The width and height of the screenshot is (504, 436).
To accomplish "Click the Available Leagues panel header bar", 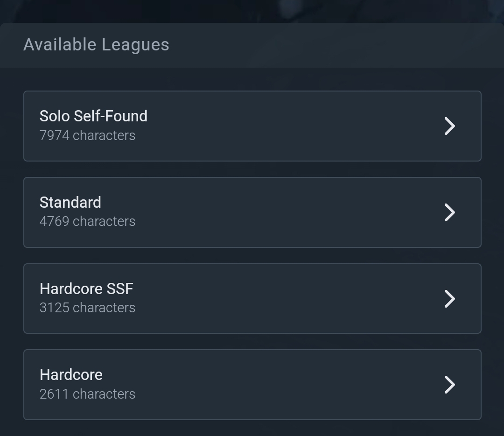I will [x=252, y=45].
